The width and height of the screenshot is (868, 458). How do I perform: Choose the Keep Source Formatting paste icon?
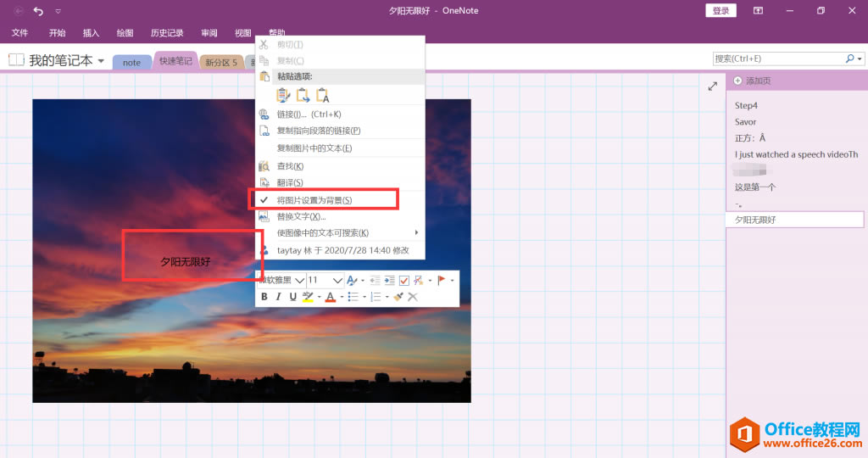(283, 95)
